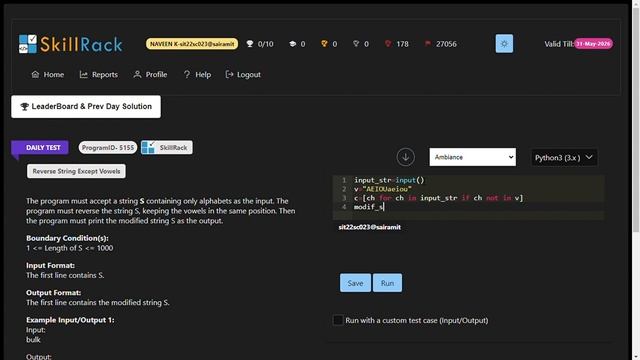
Task: Open LeaderBoard & Prev Day Solution
Action: 86,107
